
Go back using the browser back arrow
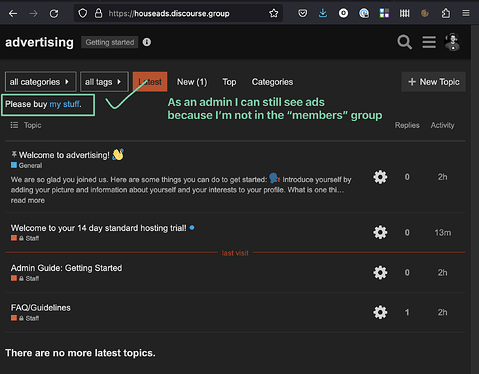[13, 14]
